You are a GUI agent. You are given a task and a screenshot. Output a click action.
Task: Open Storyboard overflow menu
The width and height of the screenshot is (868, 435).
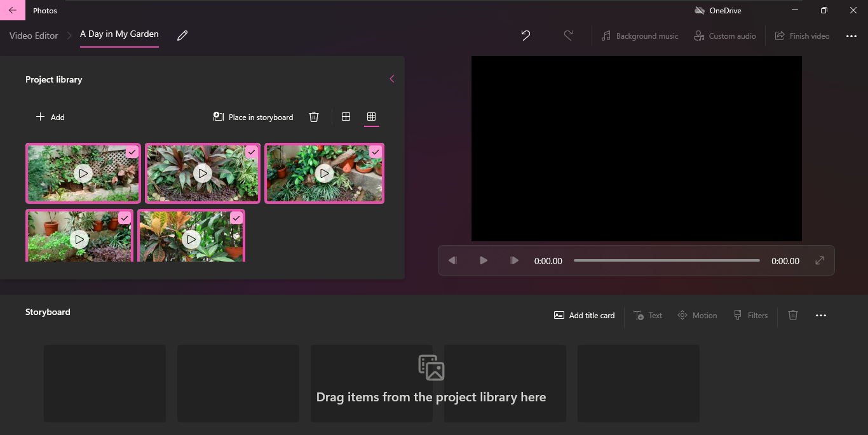pos(821,315)
